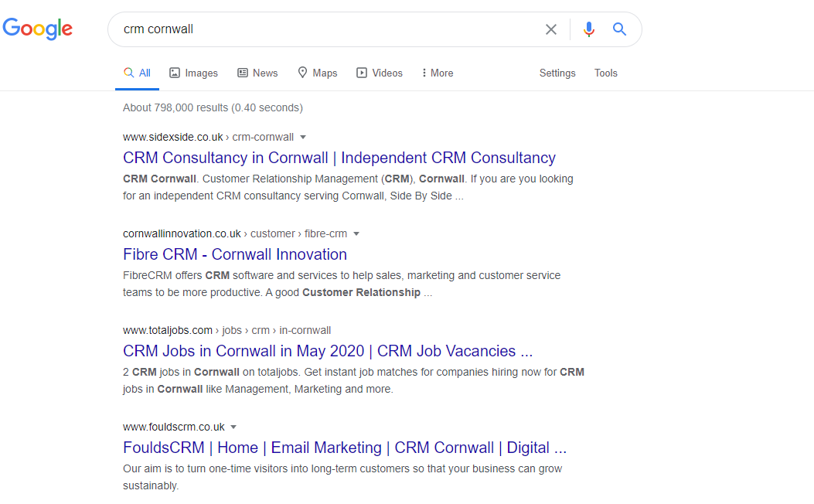The image size is (814, 504).
Task: Switch to News tab
Action: click(257, 73)
